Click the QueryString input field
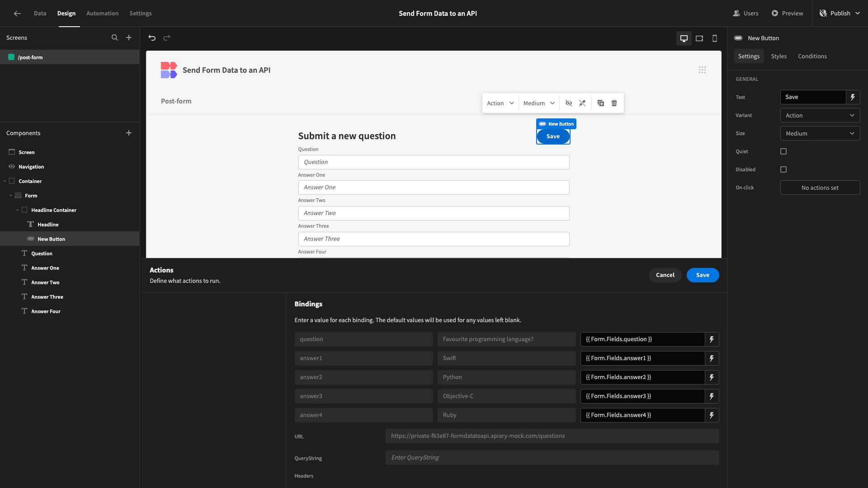 point(552,458)
